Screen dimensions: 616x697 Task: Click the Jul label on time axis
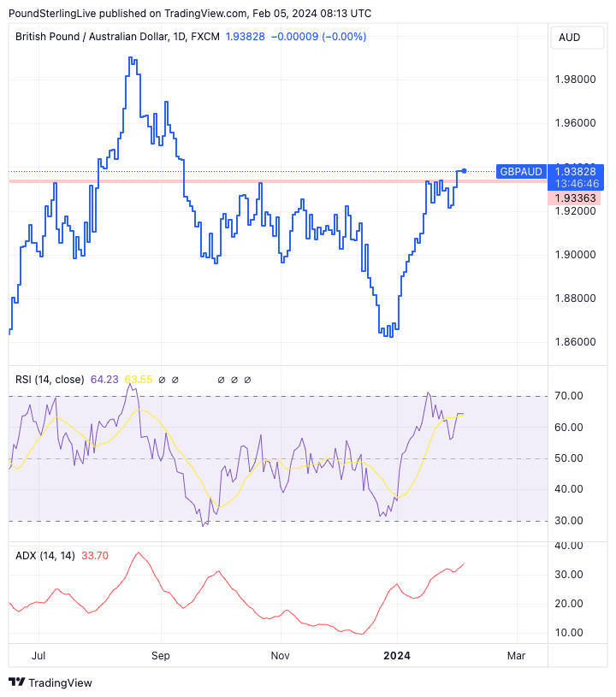38,656
